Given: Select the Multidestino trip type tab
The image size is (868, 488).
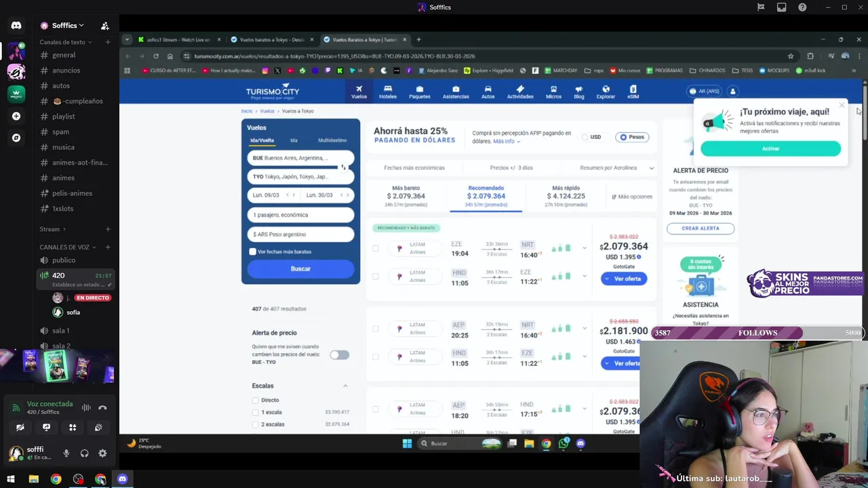Looking at the screenshot, I should pos(332,140).
